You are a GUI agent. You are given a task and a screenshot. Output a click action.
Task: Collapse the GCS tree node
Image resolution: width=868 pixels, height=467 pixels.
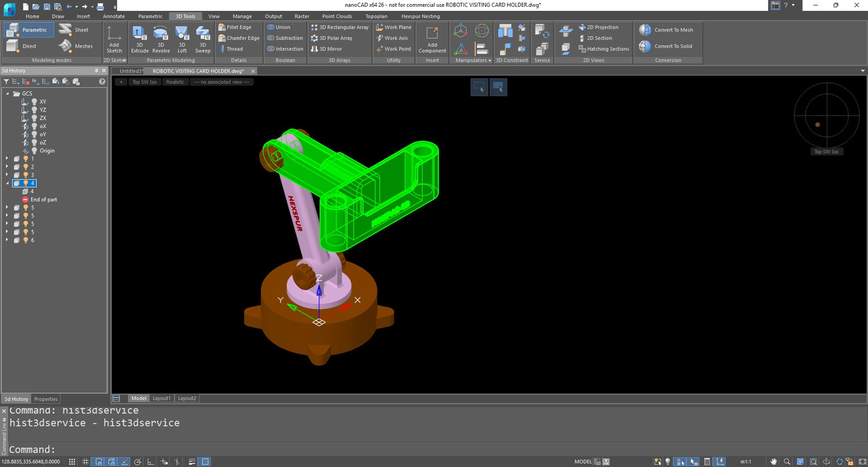(7, 93)
